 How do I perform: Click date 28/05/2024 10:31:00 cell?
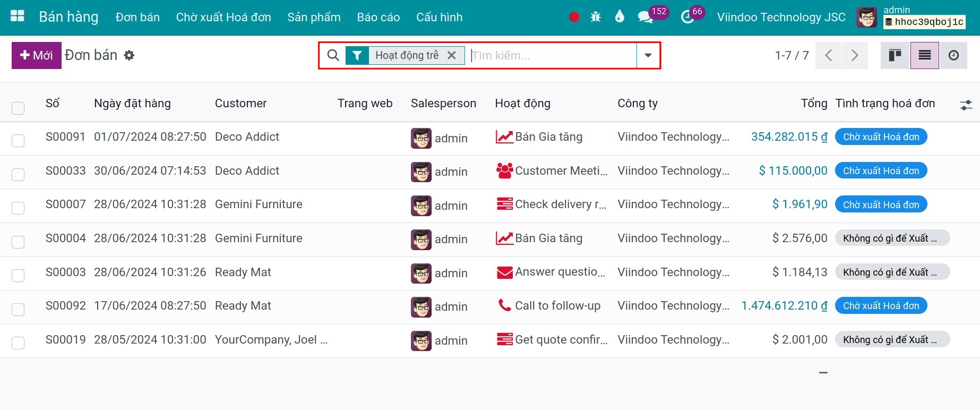coord(150,339)
